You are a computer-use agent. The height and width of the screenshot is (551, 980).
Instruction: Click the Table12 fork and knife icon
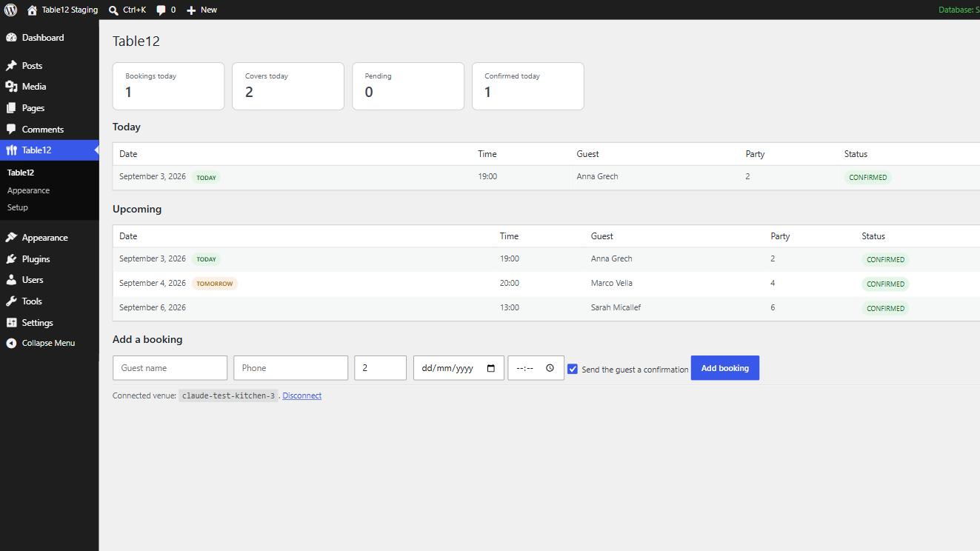pos(11,150)
